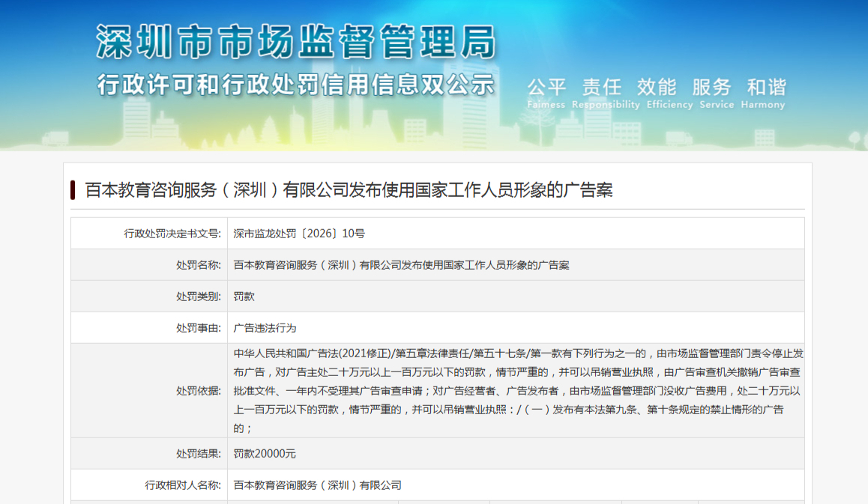Click the case heading 百本教育咨询服务…广告案

coord(349,190)
